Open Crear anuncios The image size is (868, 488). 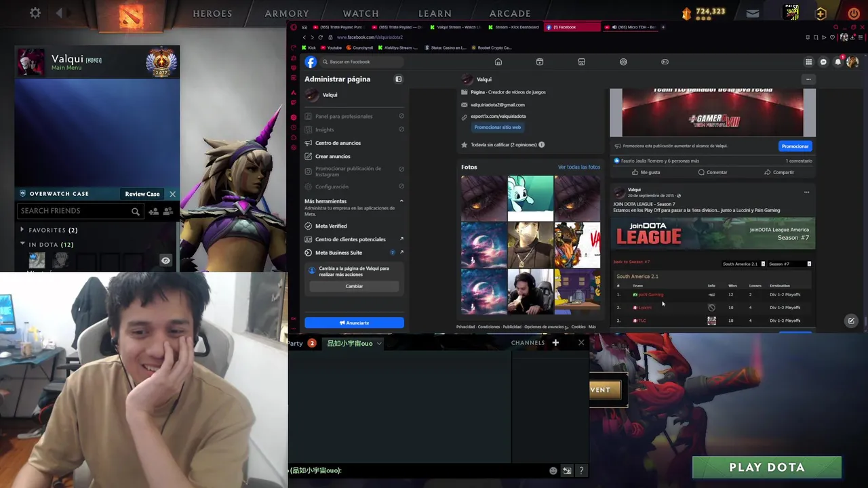[332, 157]
